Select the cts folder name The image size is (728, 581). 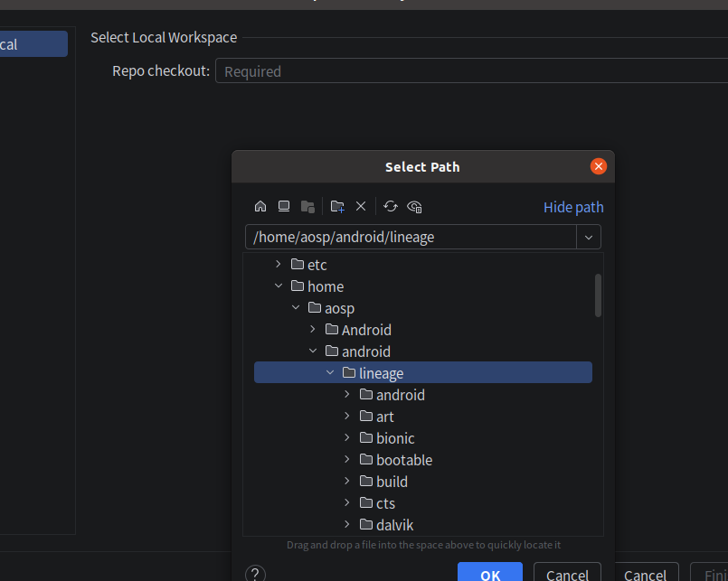[385, 503]
